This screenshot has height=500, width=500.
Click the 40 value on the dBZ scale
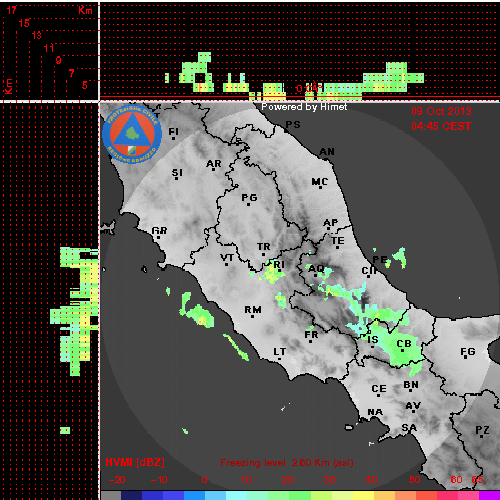[371, 480]
